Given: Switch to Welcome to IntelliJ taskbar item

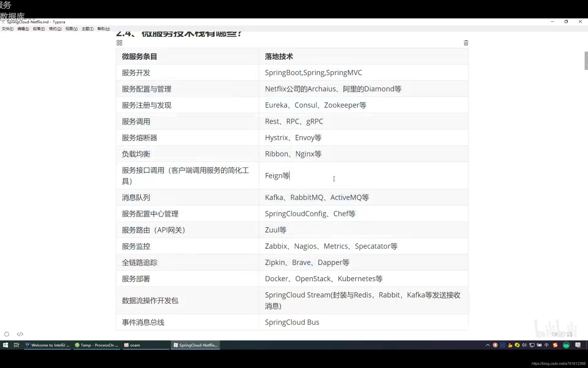Looking at the screenshot, I should point(48,345).
